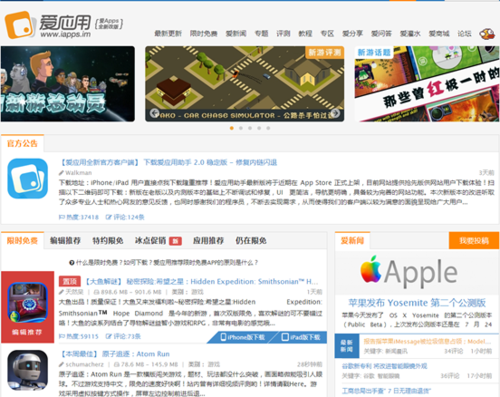
Task: Open 爱分享 in top navigation
Action: [x=353, y=33]
